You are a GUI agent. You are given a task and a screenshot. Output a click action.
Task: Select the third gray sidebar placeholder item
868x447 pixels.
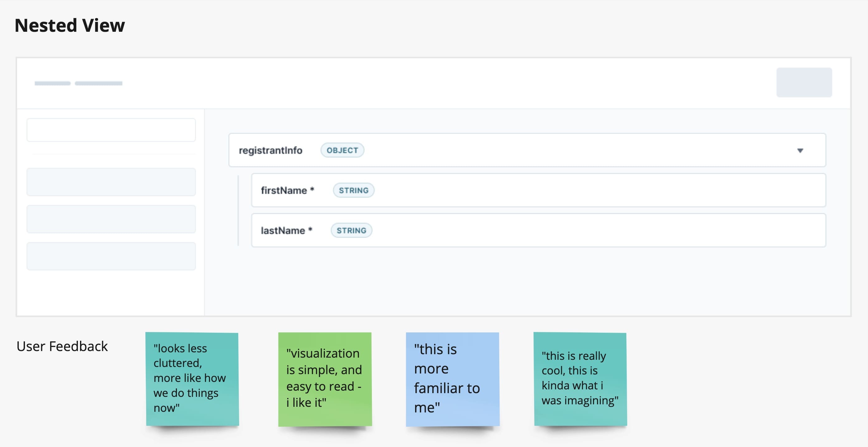(111, 256)
